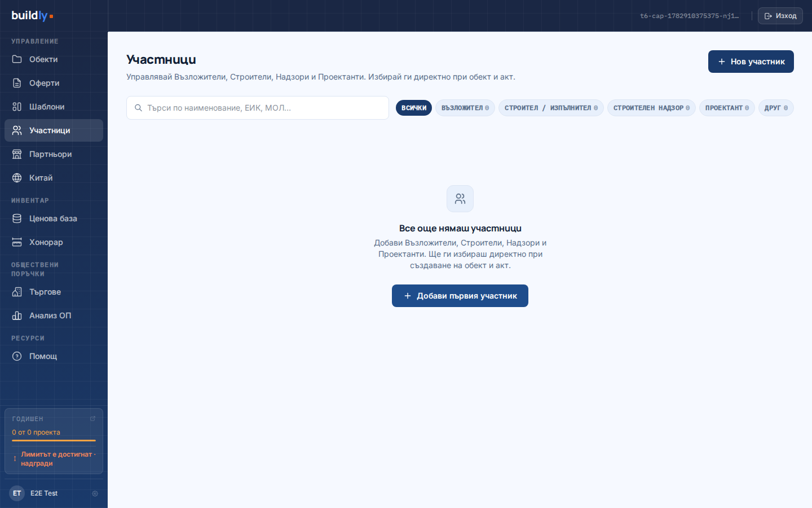Filter by СТРОИТЕЛЕН НАДЗОР chip

(651, 108)
